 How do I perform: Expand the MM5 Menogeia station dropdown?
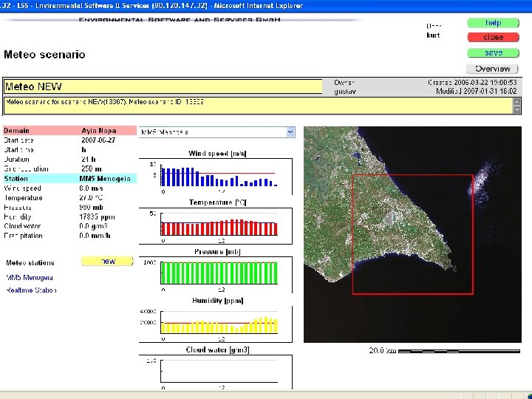coord(290,132)
